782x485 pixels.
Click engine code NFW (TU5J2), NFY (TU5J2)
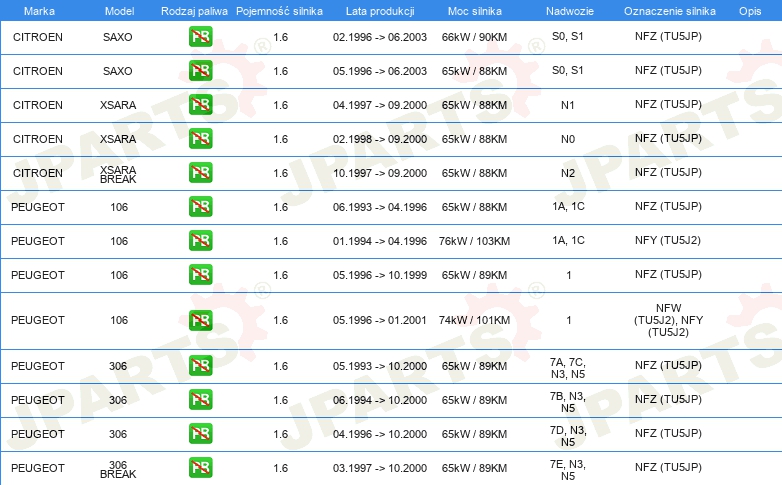tap(668, 320)
